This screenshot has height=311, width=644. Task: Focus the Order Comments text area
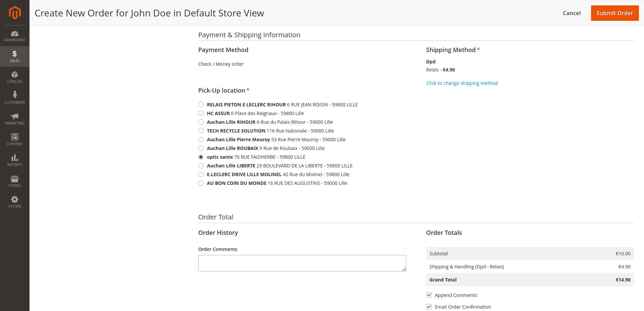(302, 263)
